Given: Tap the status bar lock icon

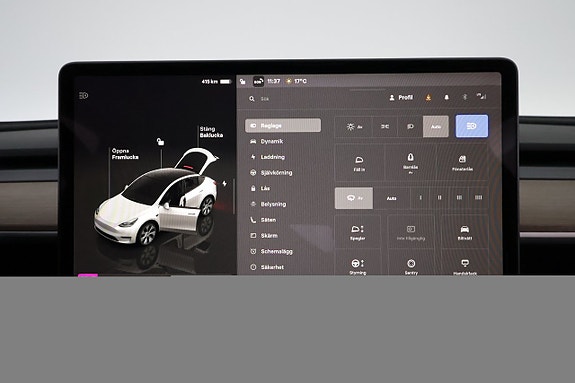Looking at the screenshot, I should click(x=243, y=81).
